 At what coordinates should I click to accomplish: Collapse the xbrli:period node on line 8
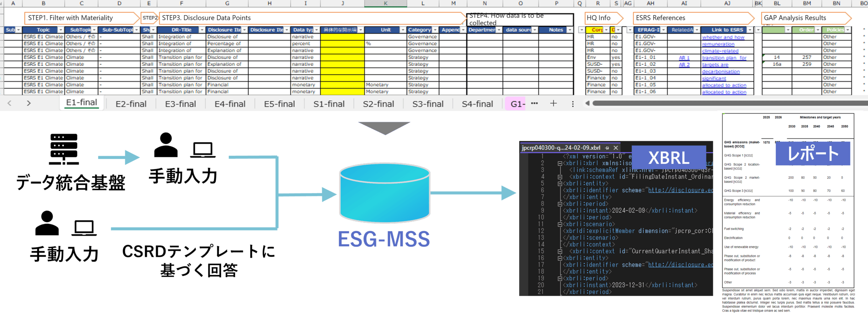click(x=560, y=204)
